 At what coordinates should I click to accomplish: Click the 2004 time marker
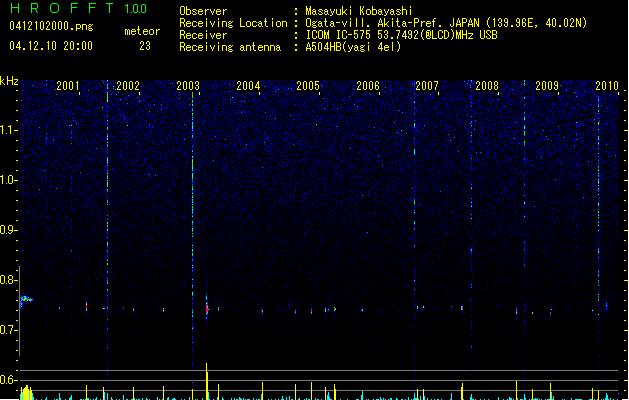click(x=248, y=85)
